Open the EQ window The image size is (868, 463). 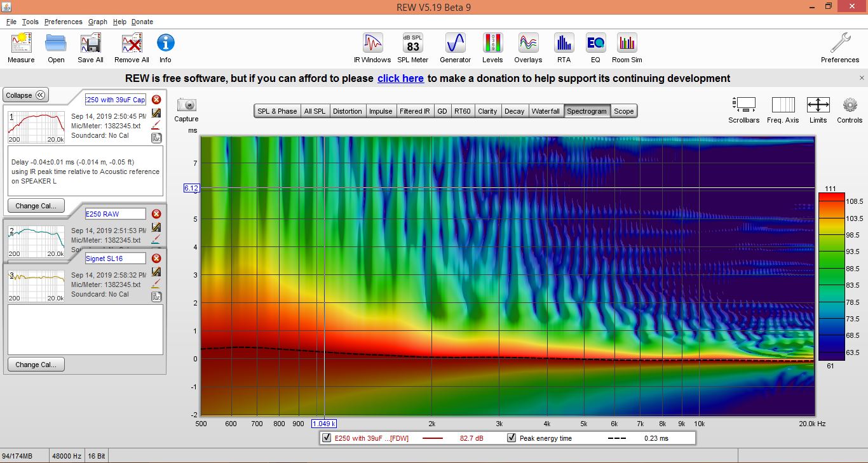coord(595,43)
